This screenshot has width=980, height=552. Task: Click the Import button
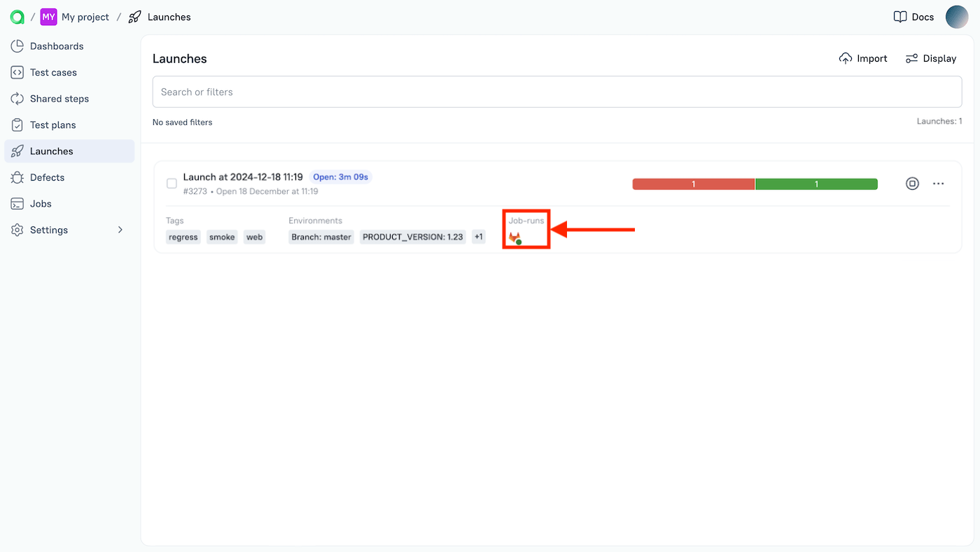pyautogui.click(x=863, y=59)
